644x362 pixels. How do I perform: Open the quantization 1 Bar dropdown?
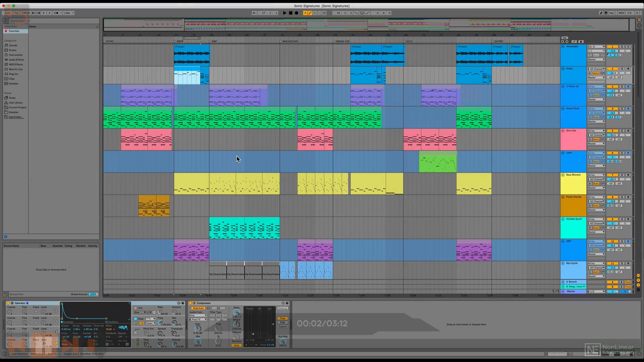[x=69, y=13]
